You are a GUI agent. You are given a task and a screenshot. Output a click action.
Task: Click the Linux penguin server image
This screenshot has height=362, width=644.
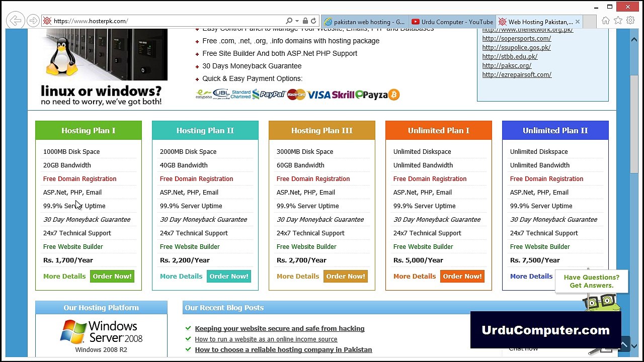tap(104, 54)
